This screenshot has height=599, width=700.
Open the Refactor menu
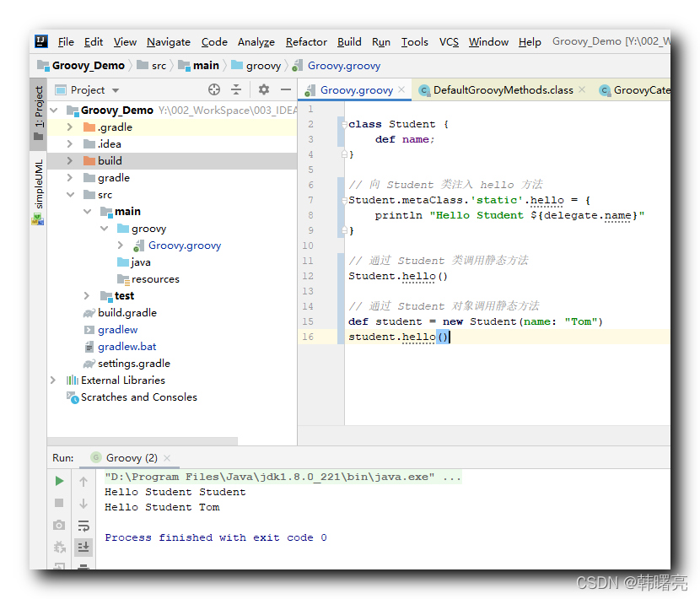point(306,42)
